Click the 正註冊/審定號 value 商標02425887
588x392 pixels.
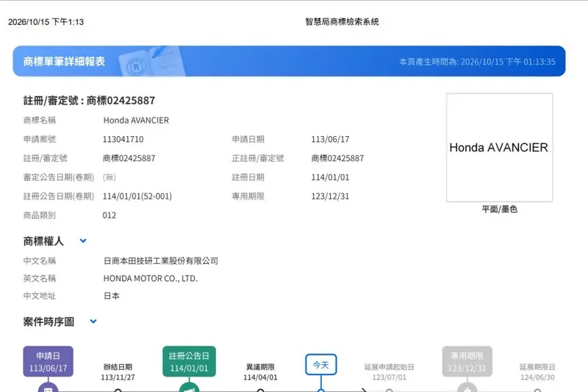tap(337, 158)
